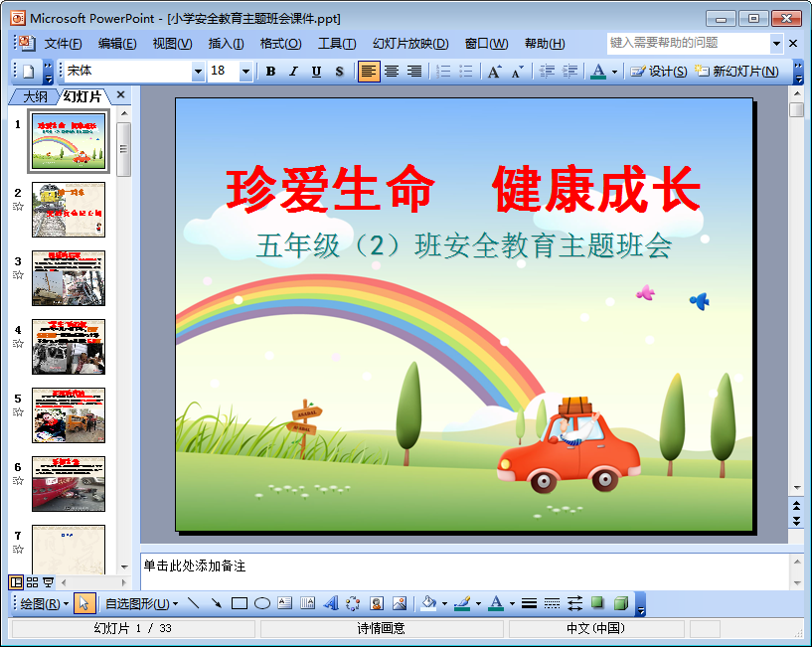The image size is (812, 647).
Task: Close the slides thumbnail pane
Action: click(120, 94)
